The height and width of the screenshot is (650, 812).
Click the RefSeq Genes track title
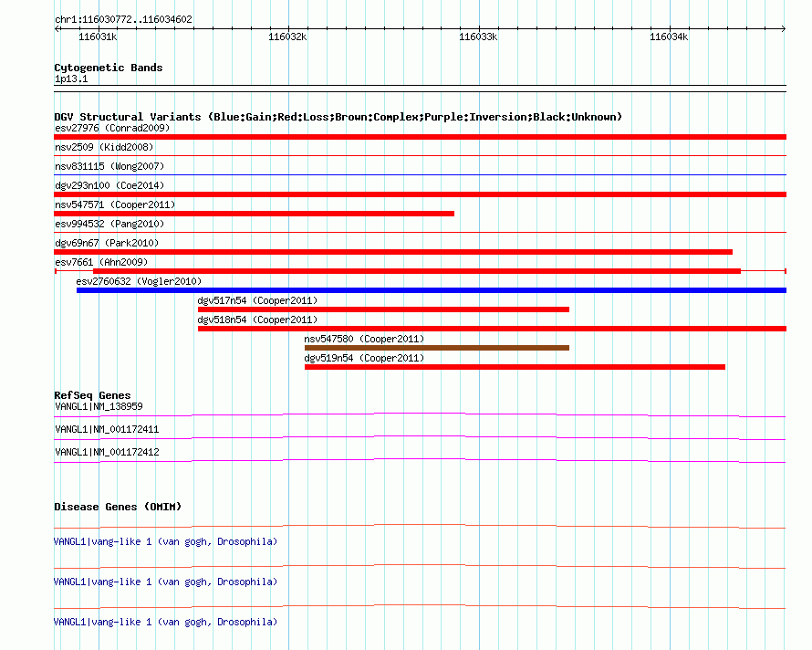(92, 395)
